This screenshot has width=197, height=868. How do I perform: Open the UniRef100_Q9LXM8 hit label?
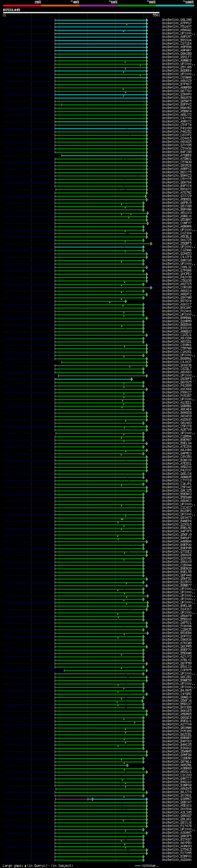177,20
